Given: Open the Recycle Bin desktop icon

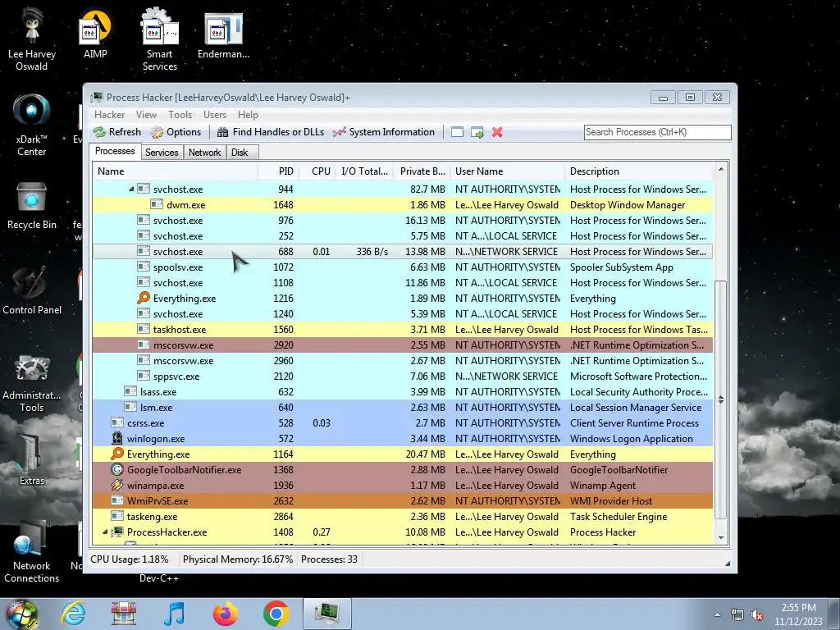Looking at the screenshot, I should click(x=32, y=206).
